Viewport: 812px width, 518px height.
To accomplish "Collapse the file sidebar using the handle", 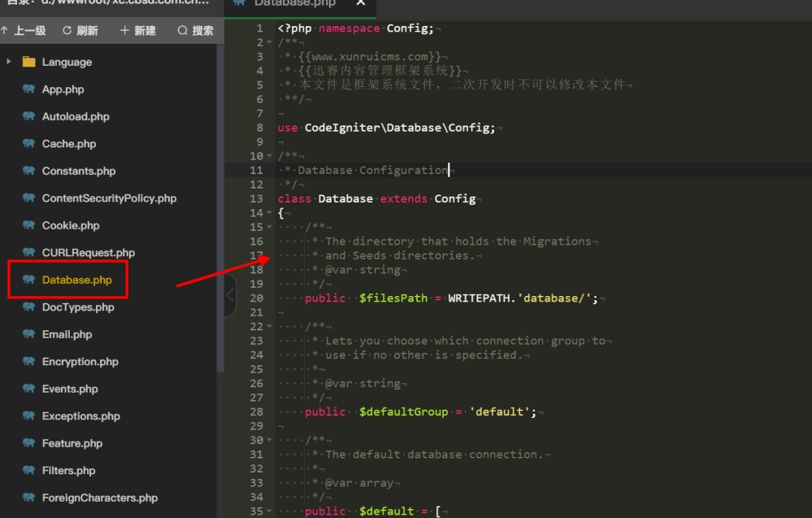I will 231,294.
